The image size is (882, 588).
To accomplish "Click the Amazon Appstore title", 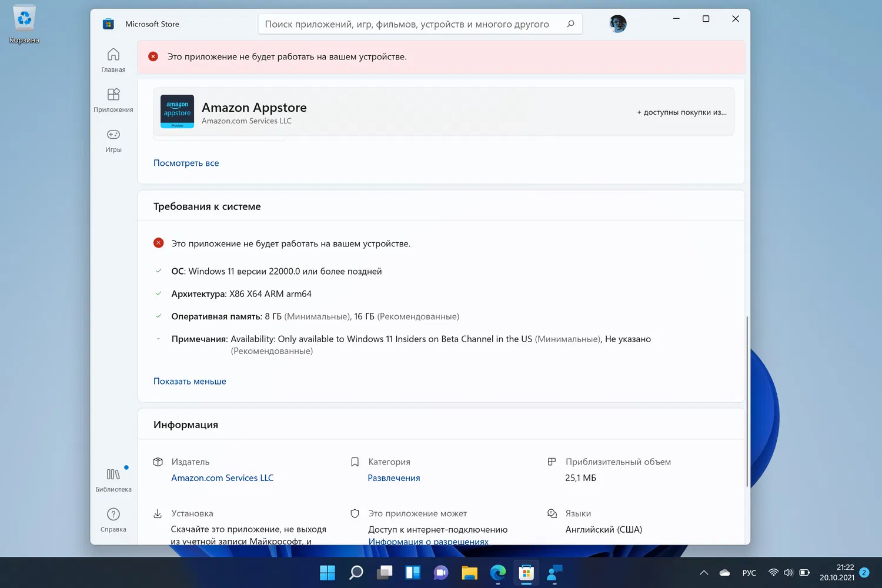I will (x=254, y=108).
